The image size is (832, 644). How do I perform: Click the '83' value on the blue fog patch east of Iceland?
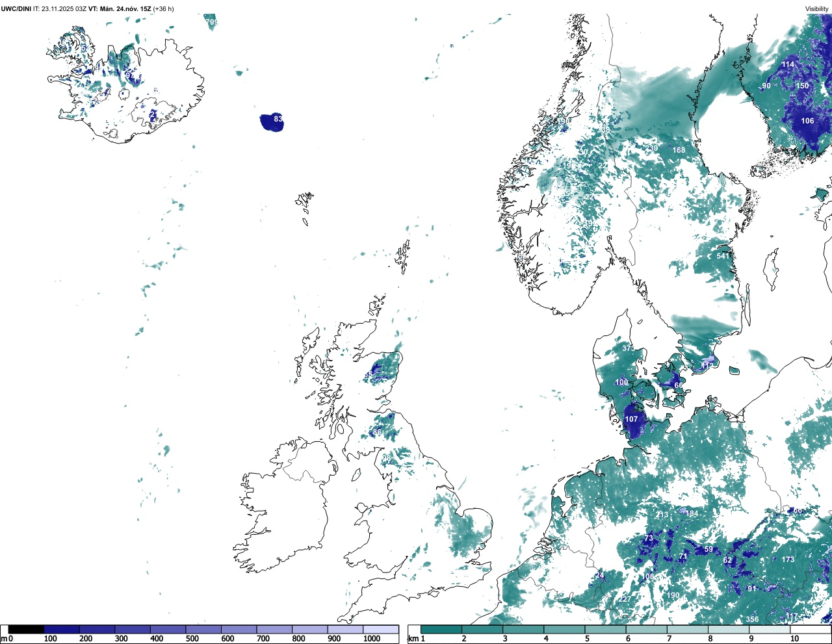tap(278, 119)
